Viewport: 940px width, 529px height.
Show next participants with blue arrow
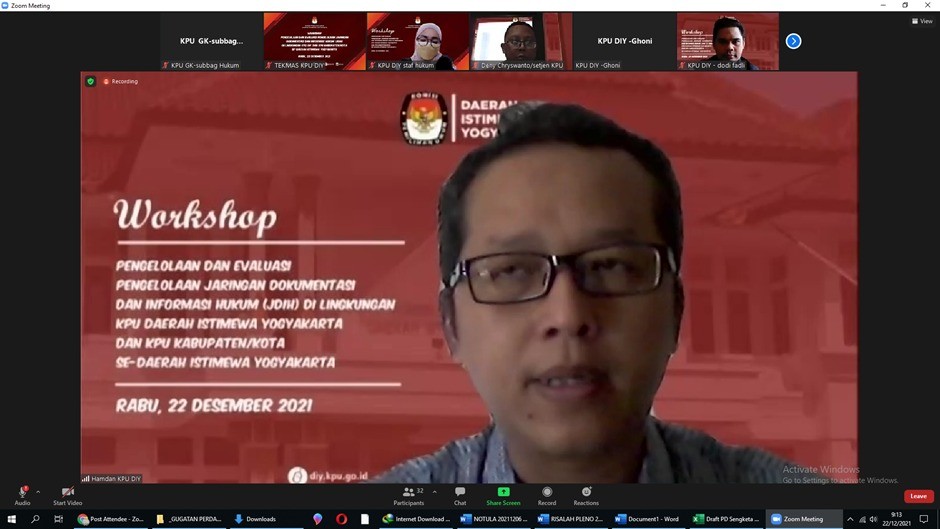tap(793, 41)
